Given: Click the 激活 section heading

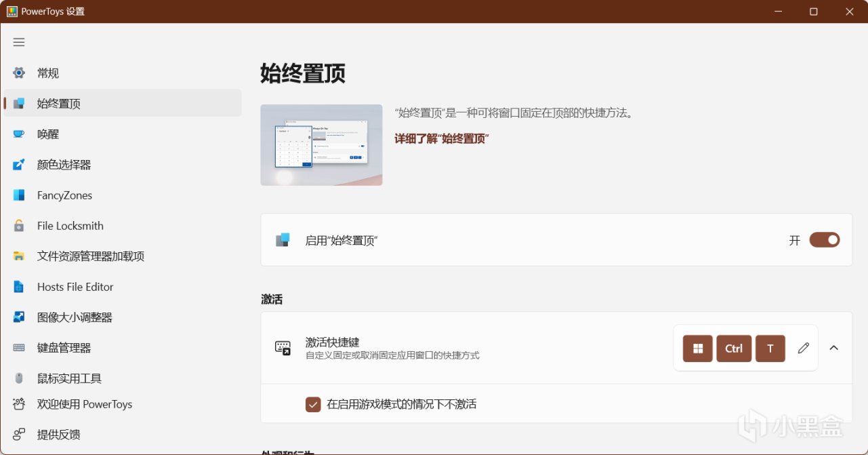Looking at the screenshot, I should tap(272, 299).
